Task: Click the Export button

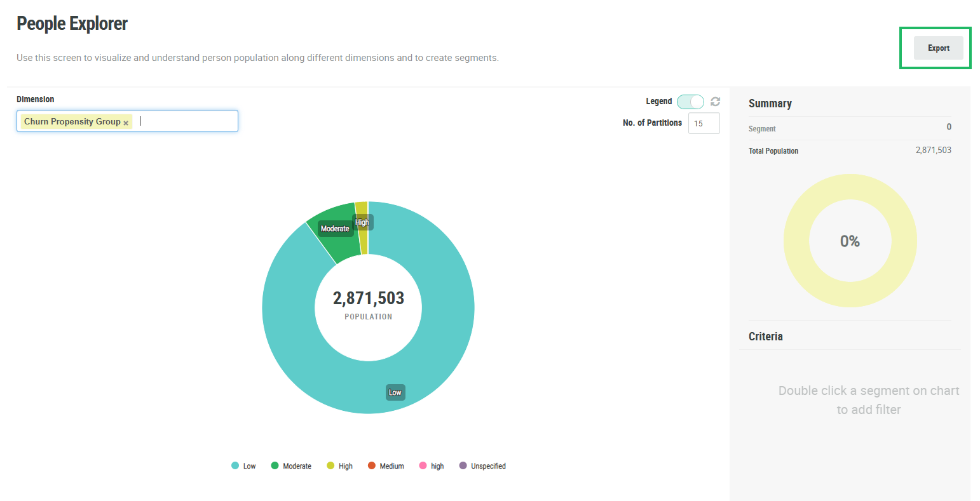Action: (x=938, y=48)
